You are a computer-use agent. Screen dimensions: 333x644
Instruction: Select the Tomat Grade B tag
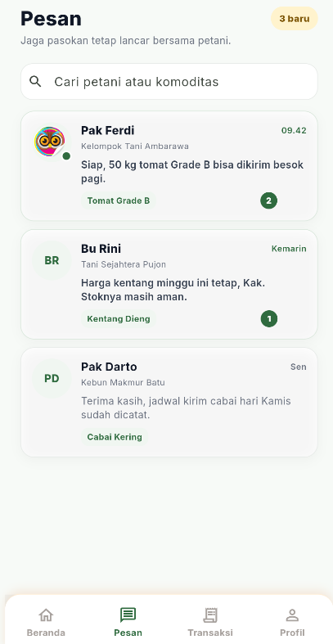119,200
